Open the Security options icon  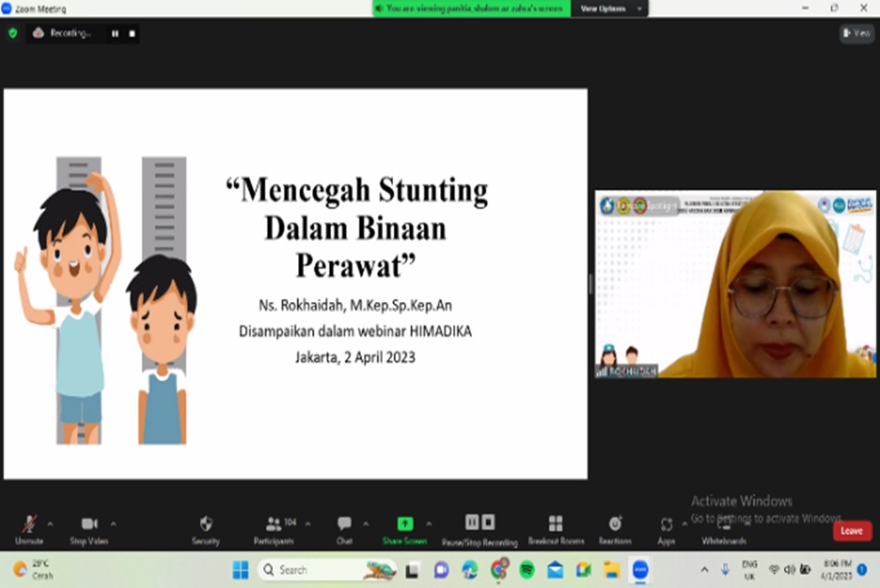point(205,525)
